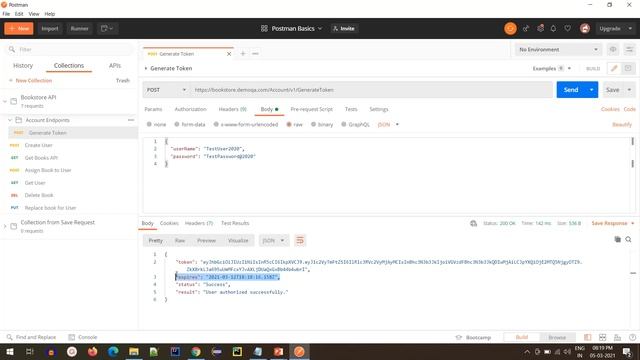Image resolution: width=640 pixels, height=360 pixels.
Task: Toggle the wrap lines icon in response
Action: 300,240
